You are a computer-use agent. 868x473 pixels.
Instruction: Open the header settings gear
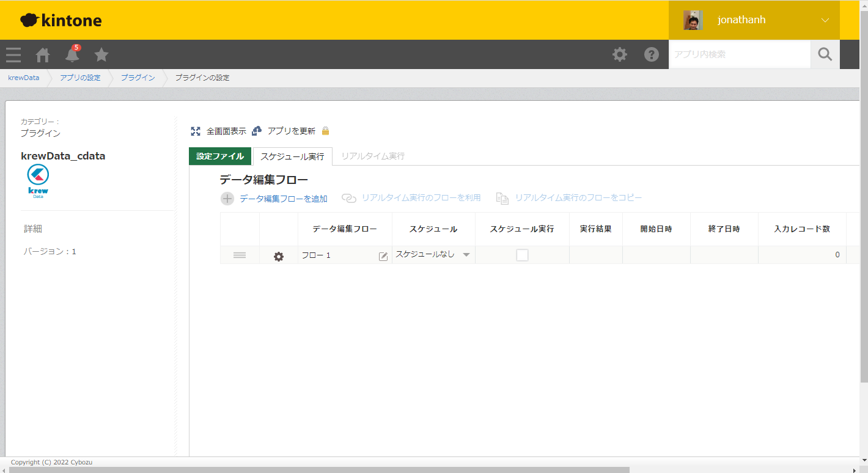tap(620, 54)
